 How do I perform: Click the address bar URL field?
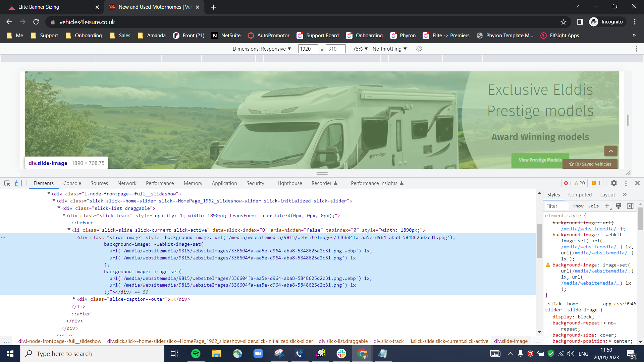coord(302,22)
